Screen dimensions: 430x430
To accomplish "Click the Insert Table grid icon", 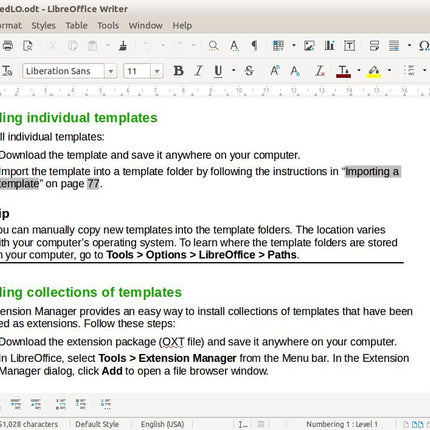I will [278, 45].
